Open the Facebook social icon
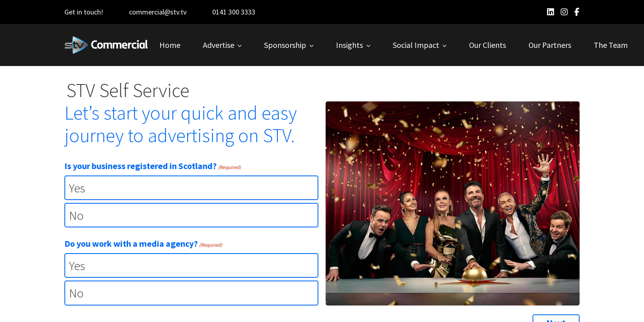This screenshot has width=644, height=322. click(x=577, y=12)
